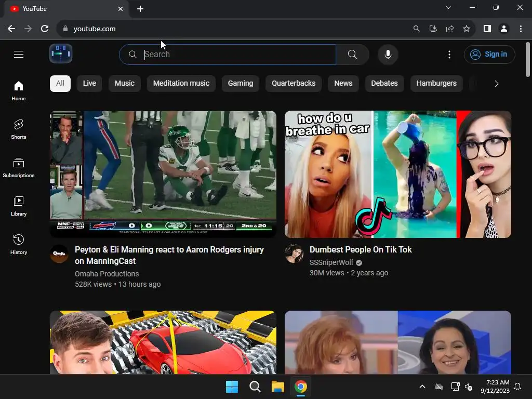Viewport: 532px width, 399px height.
Task: Open Library in sidebar
Action: click(19, 206)
